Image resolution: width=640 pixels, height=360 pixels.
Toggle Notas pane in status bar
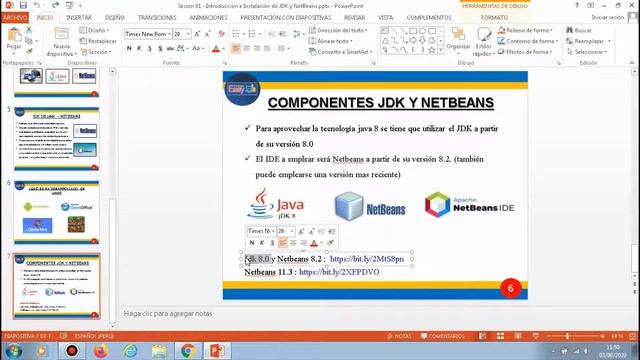click(399, 336)
